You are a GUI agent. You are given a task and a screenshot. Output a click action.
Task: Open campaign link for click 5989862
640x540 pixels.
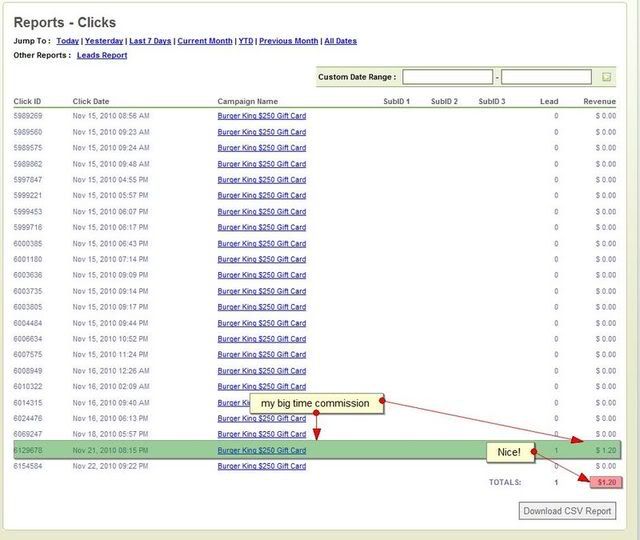pyautogui.click(x=262, y=164)
